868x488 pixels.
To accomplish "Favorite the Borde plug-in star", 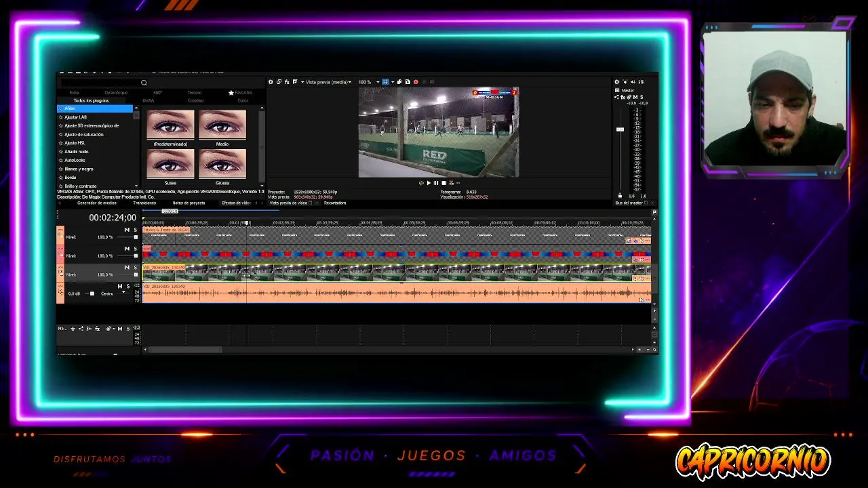I will (61, 178).
